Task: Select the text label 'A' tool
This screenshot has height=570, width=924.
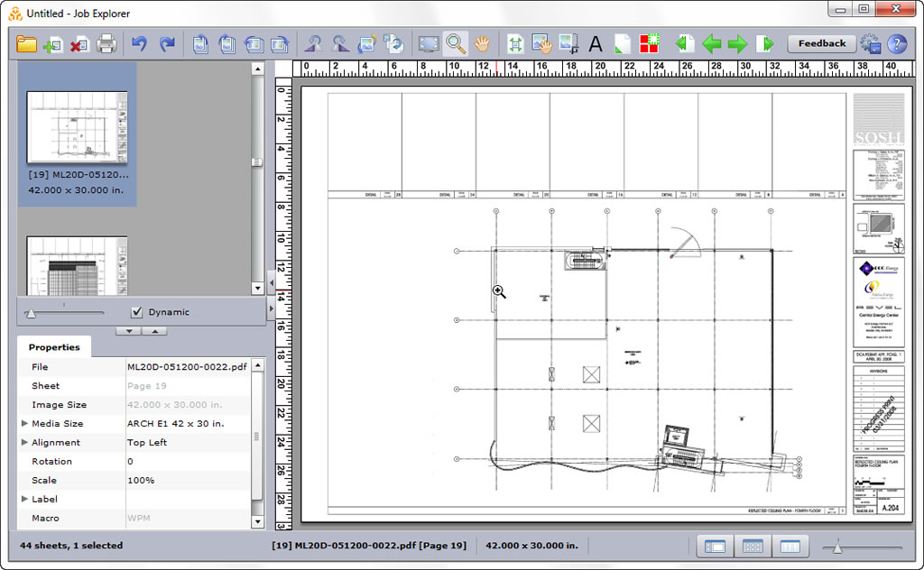Action: point(596,44)
